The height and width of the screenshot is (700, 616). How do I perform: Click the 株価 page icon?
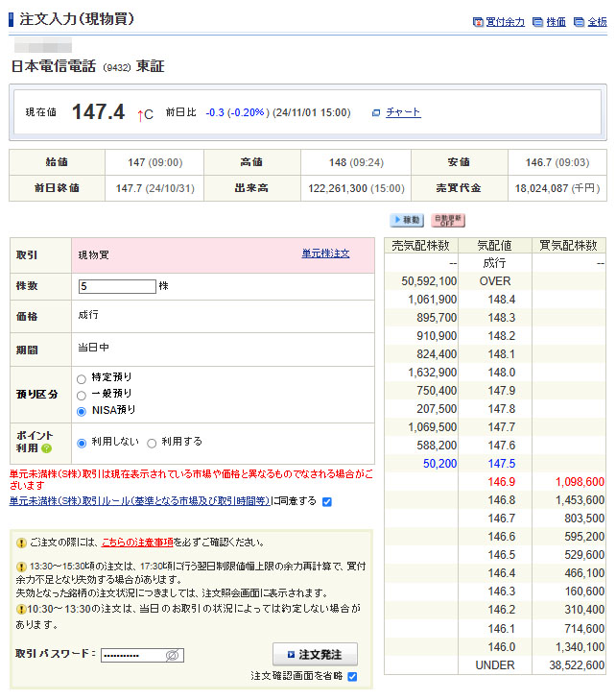537,22
